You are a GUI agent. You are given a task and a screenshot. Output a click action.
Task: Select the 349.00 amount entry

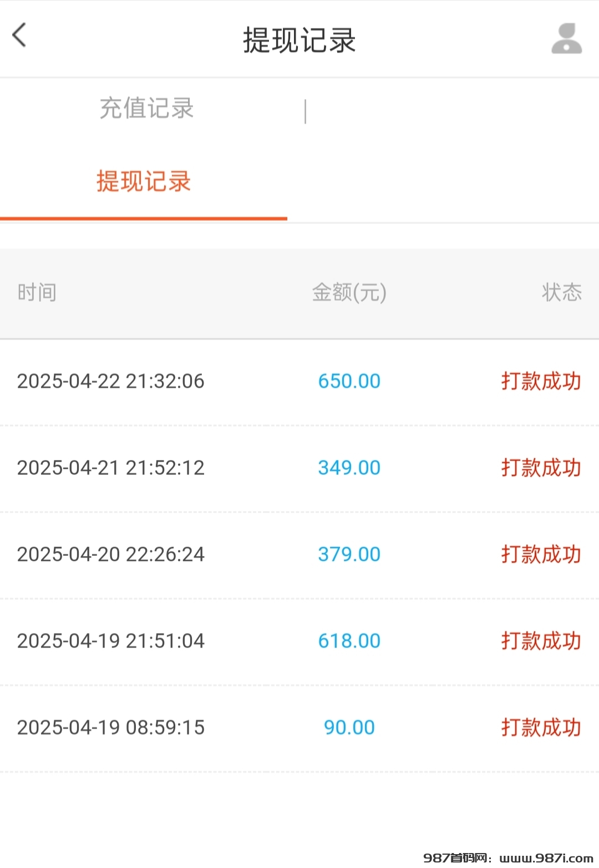(349, 468)
